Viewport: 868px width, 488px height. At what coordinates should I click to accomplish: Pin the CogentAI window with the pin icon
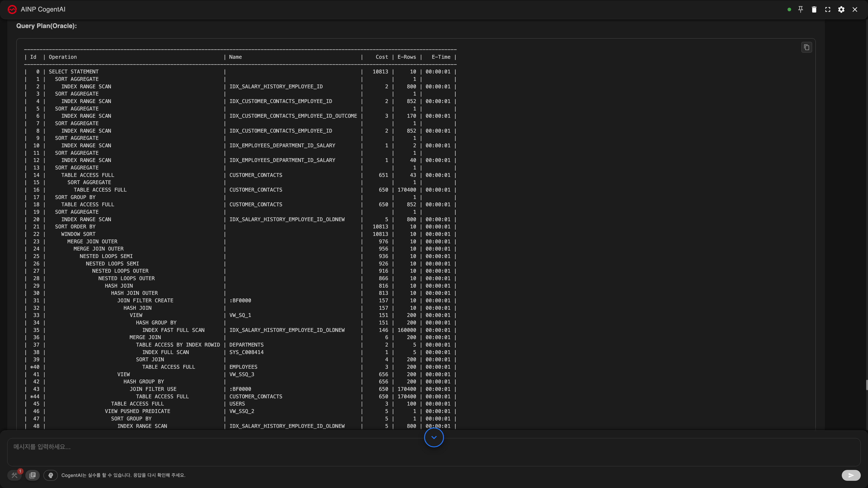801,9
